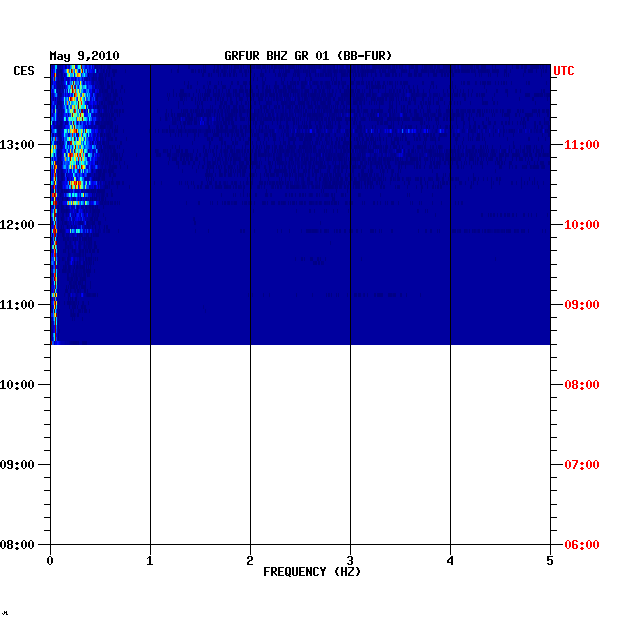
Task: Click the red 09:00 UTC label
Action: pyautogui.click(x=582, y=305)
